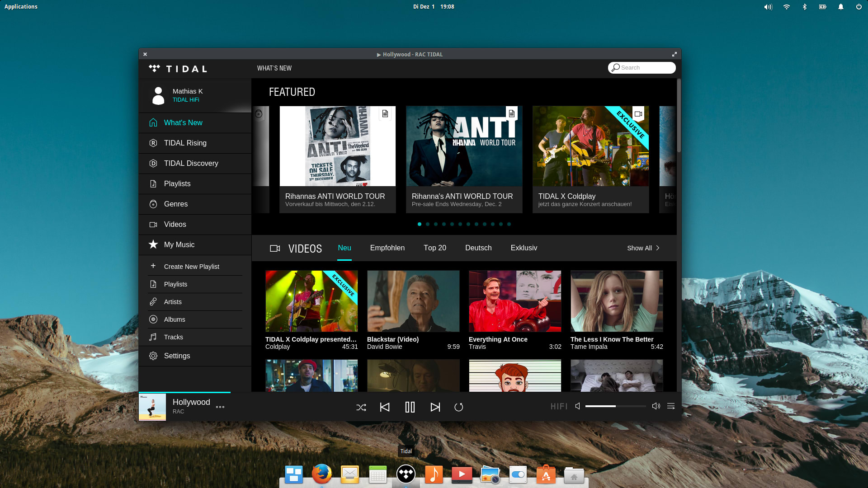Open the Applications menu
The height and width of the screenshot is (488, 868).
pos(21,6)
